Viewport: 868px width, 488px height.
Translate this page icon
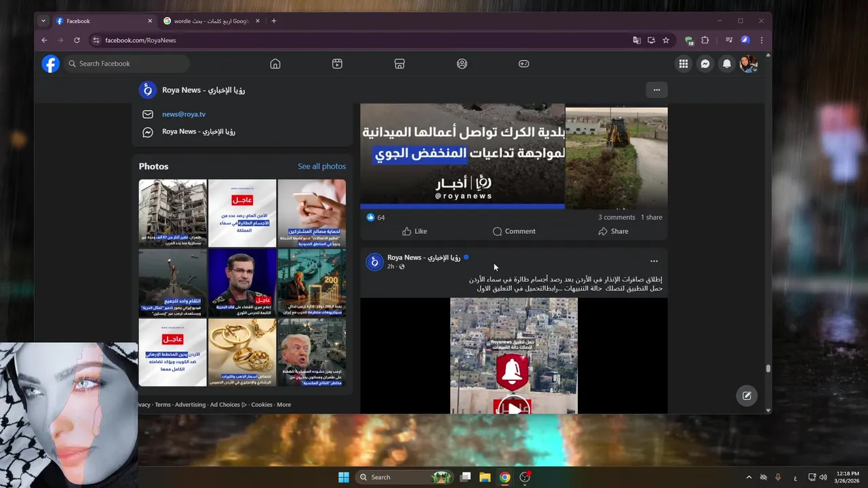point(637,40)
